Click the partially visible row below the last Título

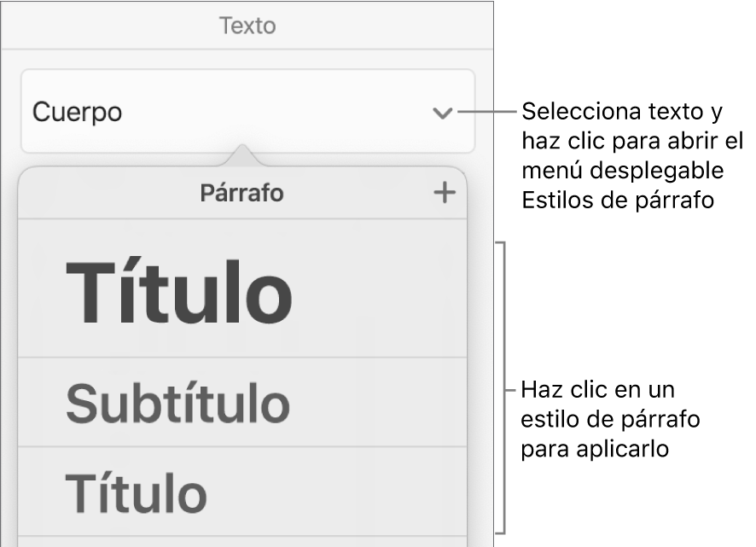click(243, 541)
